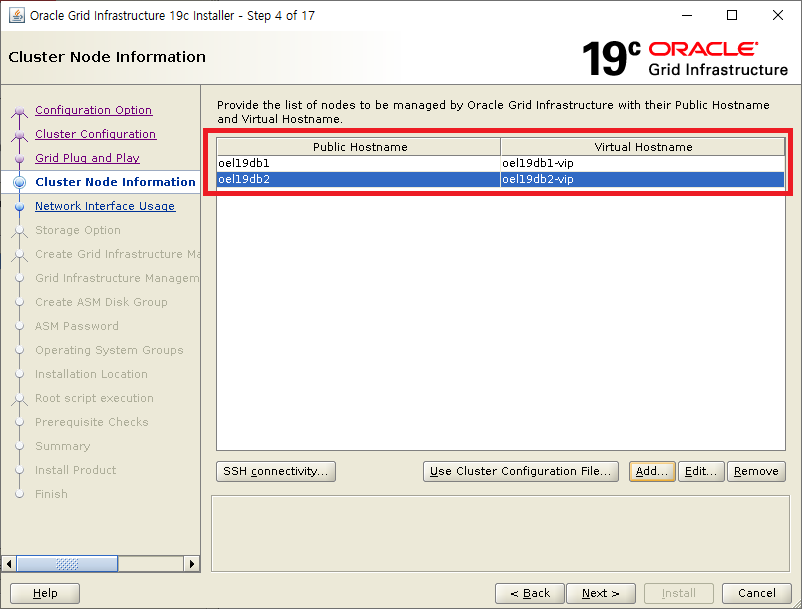The image size is (802, 609).
Task: Click the Create Grid Infrastructure Ma step label
Action: coord(117,254)
